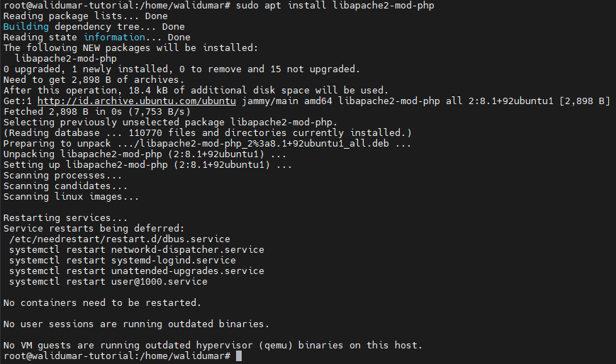Click the 'No VM guests' hypervisor message
Viewport: 616px width, 364px height.
pos(213,345)
